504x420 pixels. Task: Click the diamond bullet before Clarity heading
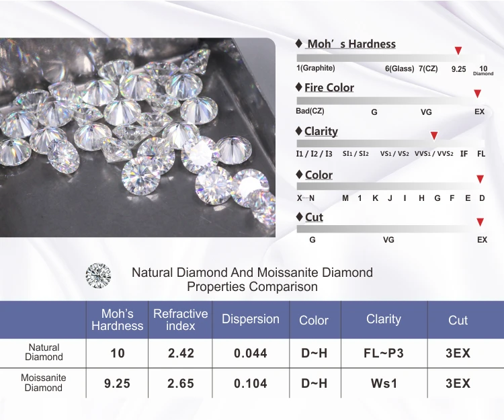coord(299,131)
